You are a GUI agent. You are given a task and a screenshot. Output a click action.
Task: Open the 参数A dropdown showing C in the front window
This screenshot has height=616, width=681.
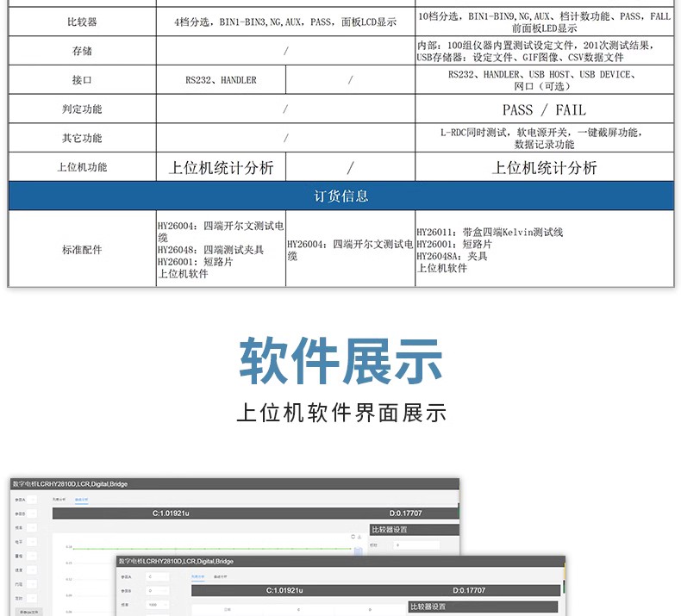(x=157, y=577)
